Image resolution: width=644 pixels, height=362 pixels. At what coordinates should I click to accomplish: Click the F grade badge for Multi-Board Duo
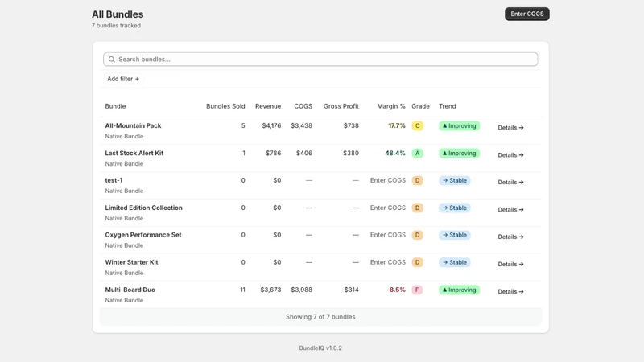tap(417, 290)
